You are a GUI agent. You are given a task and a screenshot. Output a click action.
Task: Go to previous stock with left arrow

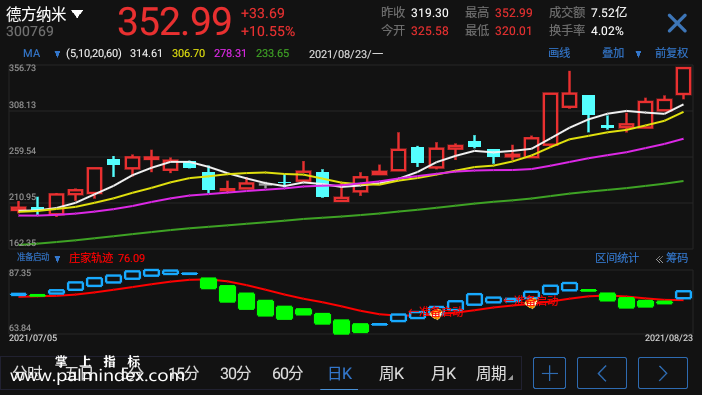pos(602,373)
